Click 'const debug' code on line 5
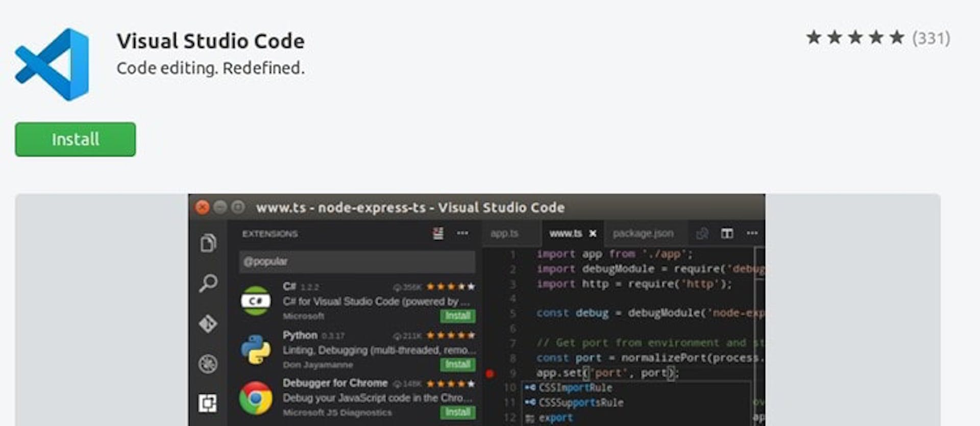980x426 pixels. click(x=572, y=313)
